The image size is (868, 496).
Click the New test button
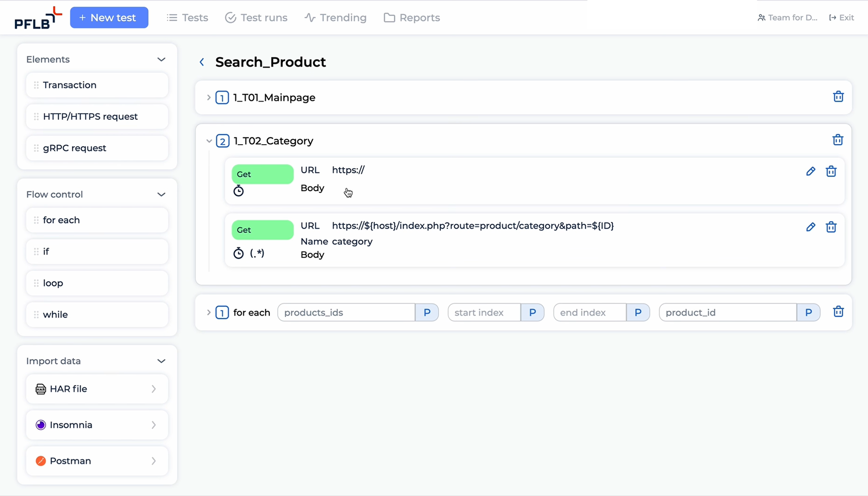pos(109,18)
